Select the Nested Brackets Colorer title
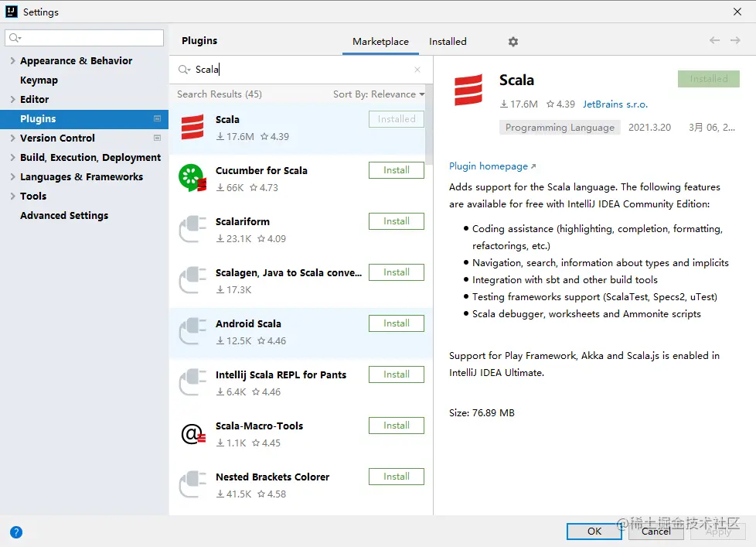The image size is (756, 547). tap(272, 477)
